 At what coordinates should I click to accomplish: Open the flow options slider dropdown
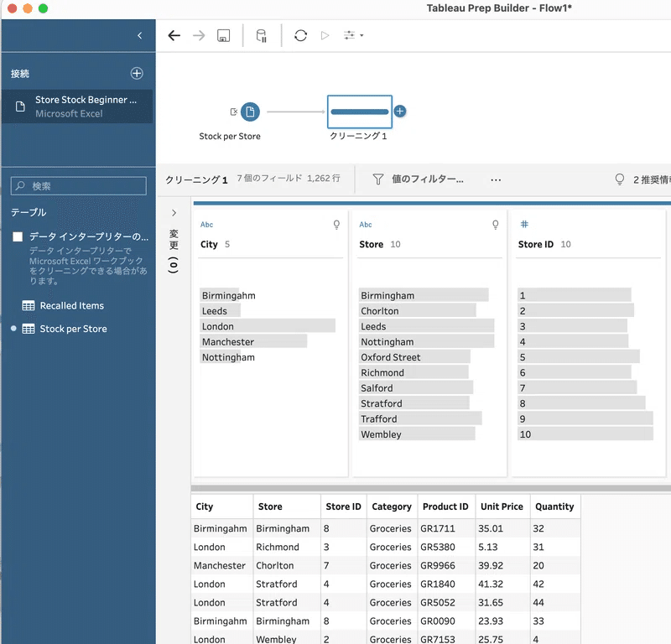tap(353, 35)
